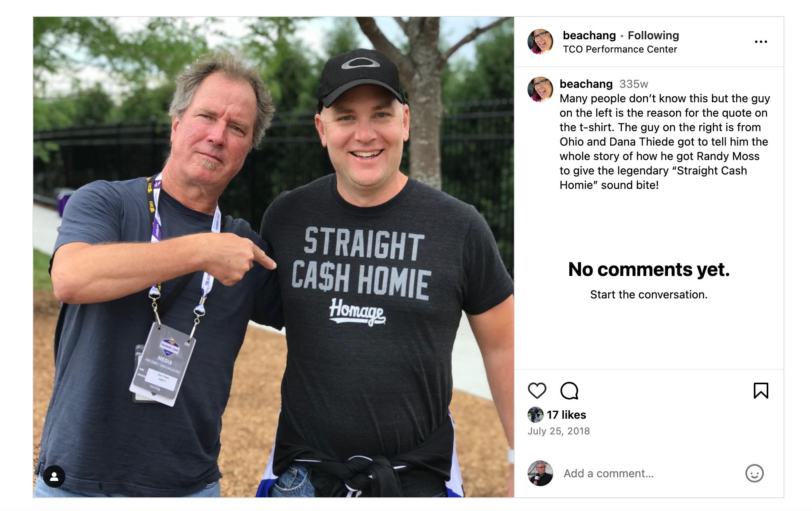Toggle the Following status for beachang
Screen dimensions: 812x511
click(653, 35)
